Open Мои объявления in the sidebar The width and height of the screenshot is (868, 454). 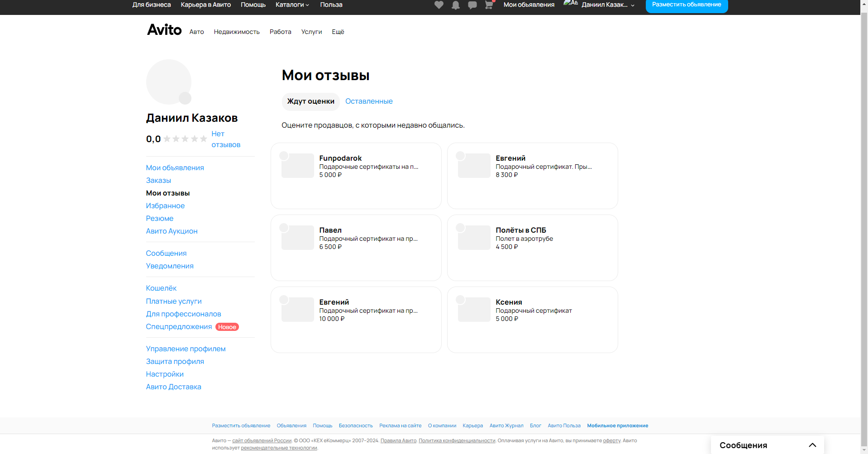pos(175,168)
